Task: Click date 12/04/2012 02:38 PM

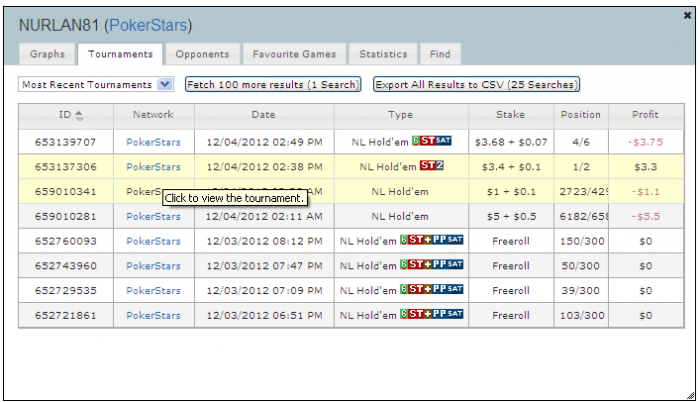Action: pos(264,167)
